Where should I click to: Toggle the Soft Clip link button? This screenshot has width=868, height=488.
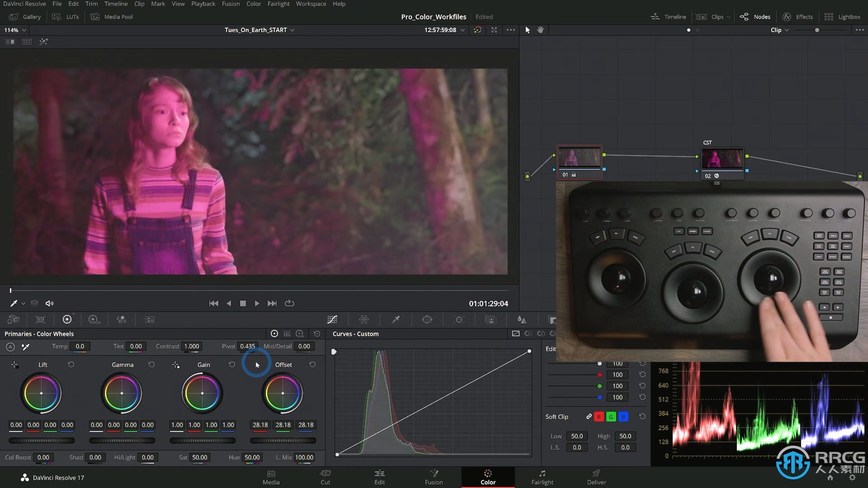click(589, 416)
